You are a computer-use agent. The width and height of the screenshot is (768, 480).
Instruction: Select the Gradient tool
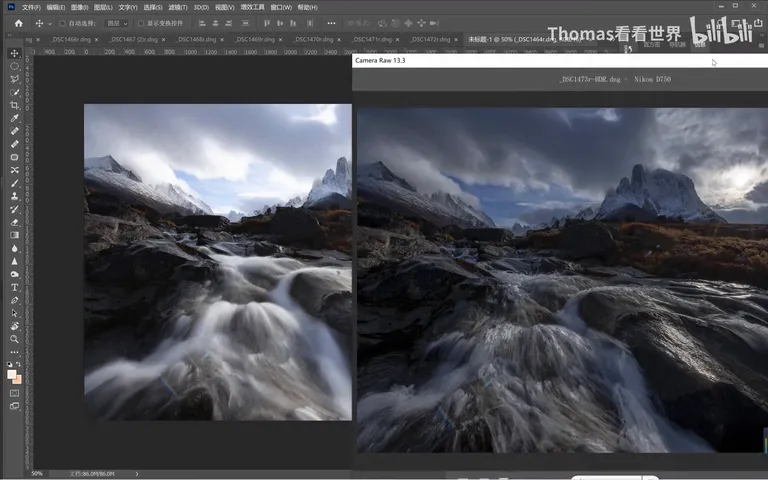[x=15, y=235]
